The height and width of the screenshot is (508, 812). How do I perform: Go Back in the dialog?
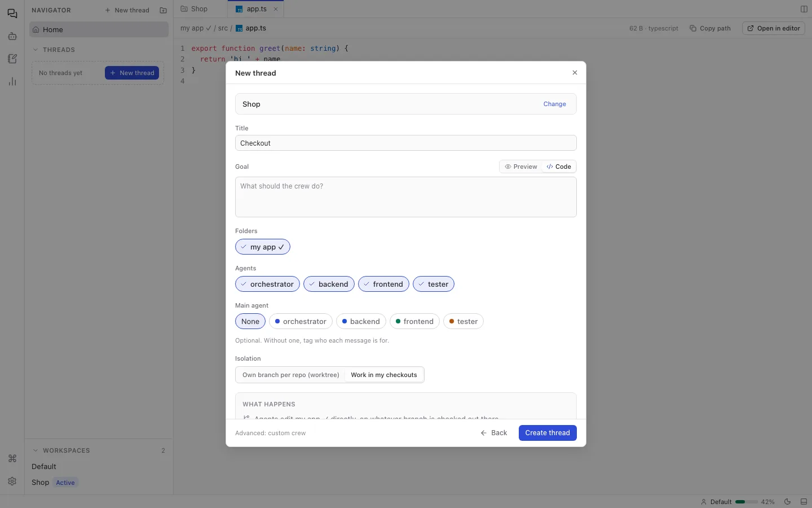click(494, 433)
